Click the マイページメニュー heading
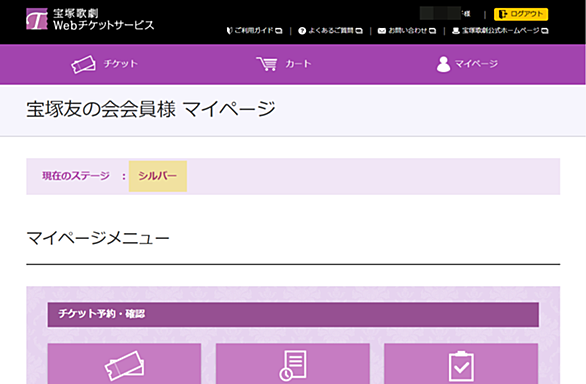The image size is (586, 384). click(98, 238)
